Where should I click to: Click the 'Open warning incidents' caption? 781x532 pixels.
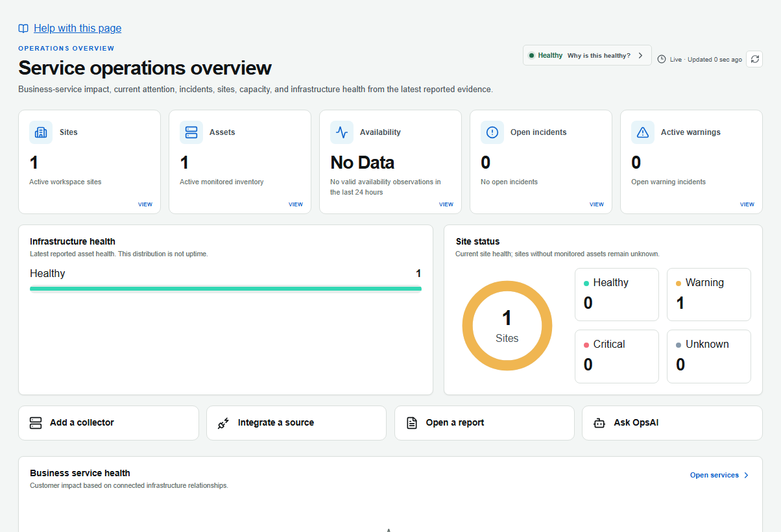pos(669,182)
